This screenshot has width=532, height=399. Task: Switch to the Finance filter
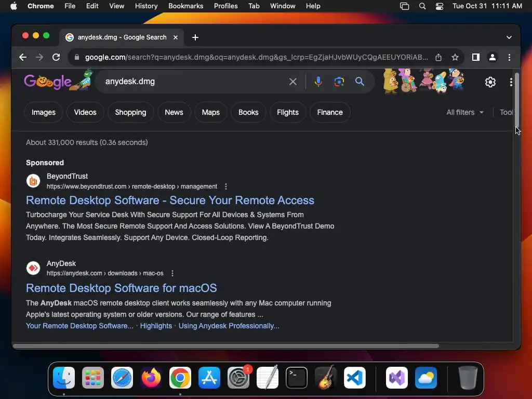point(330,112)
